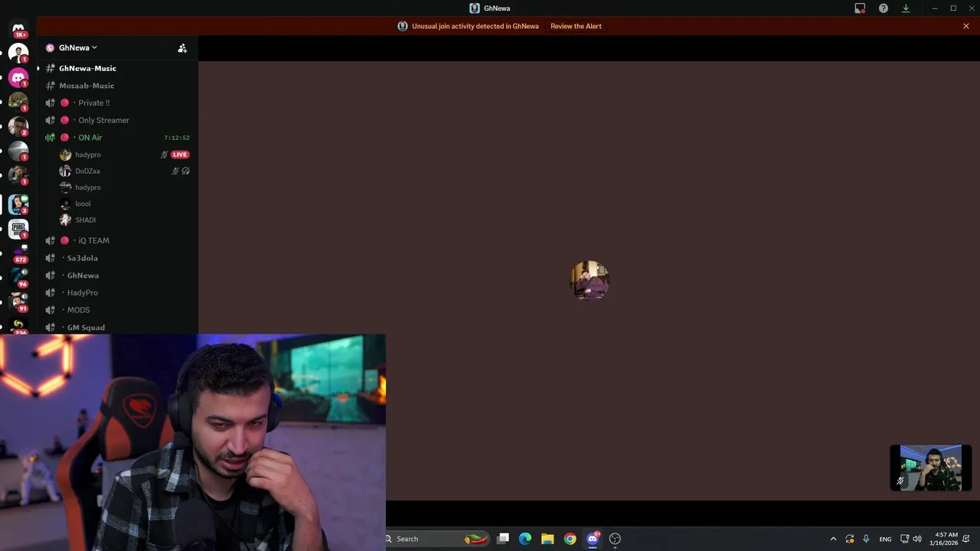Viewport: 980px width, 551px height.
Task: Open the Help question-mark icon
Action: pyautogui.click(x=884, y=8)
